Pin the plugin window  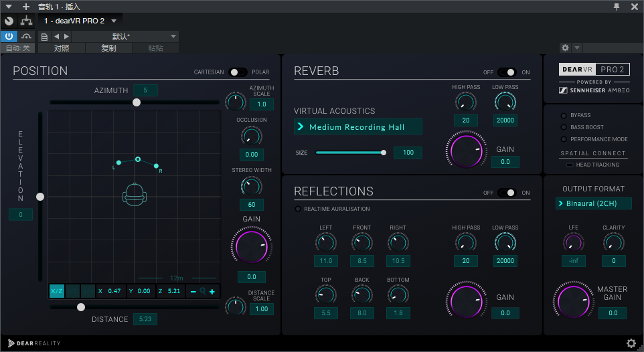[617, 7]
